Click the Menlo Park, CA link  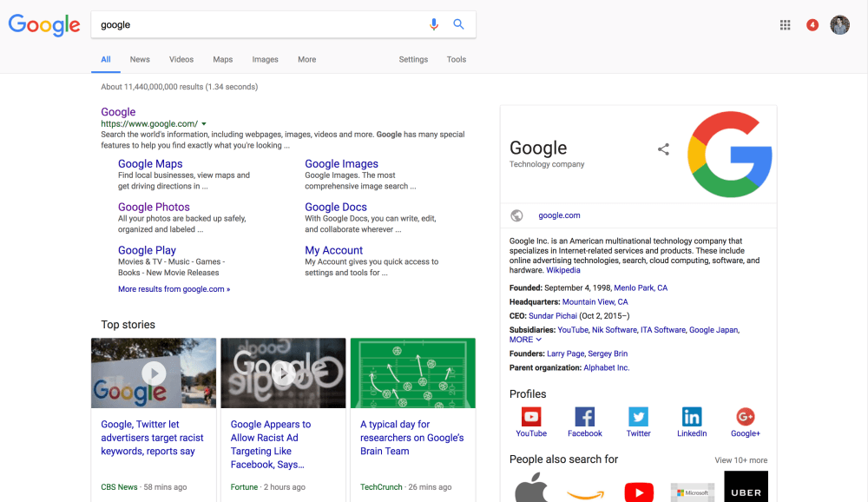(641, 288)
